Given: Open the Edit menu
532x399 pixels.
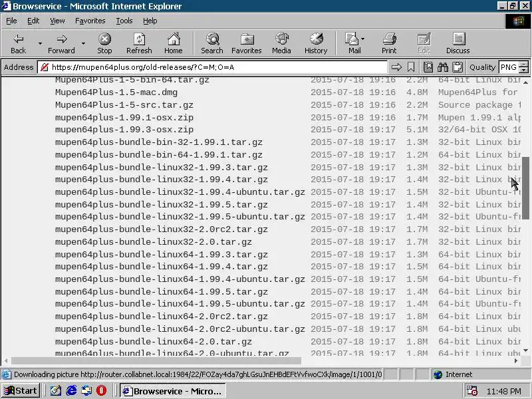Looking at the screenshot, I should click(33, 21).
